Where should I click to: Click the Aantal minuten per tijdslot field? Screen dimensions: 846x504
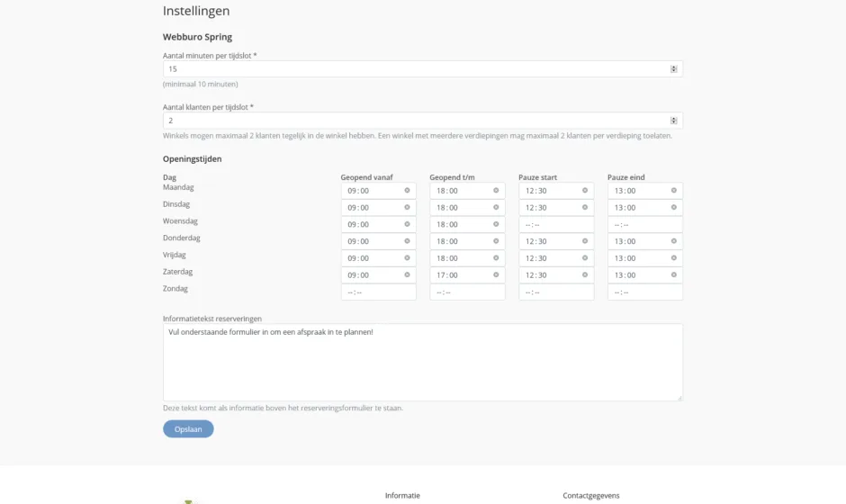click(x=414, y=69)
